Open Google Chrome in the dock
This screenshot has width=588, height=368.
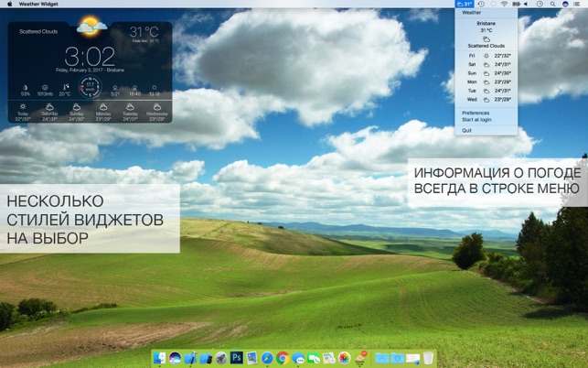283,358
